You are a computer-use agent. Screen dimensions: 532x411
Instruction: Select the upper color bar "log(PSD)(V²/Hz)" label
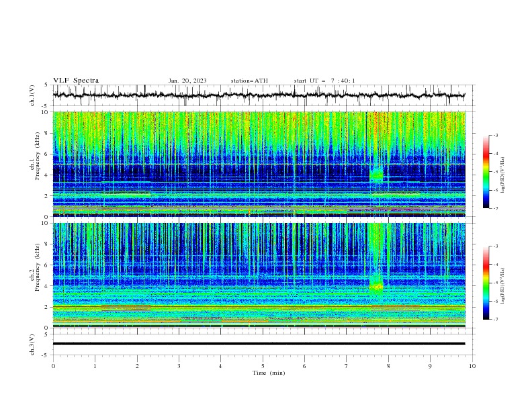[x=503, y=175]
